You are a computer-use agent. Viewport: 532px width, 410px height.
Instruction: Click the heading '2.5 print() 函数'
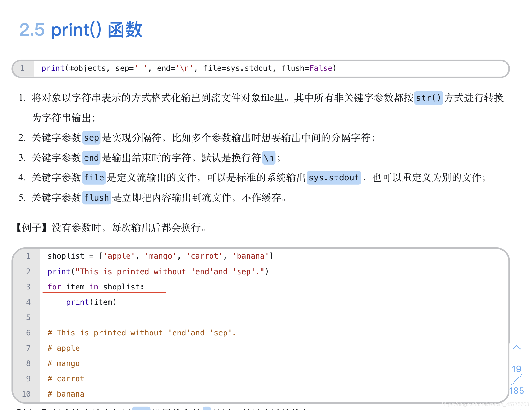point(81,30)
